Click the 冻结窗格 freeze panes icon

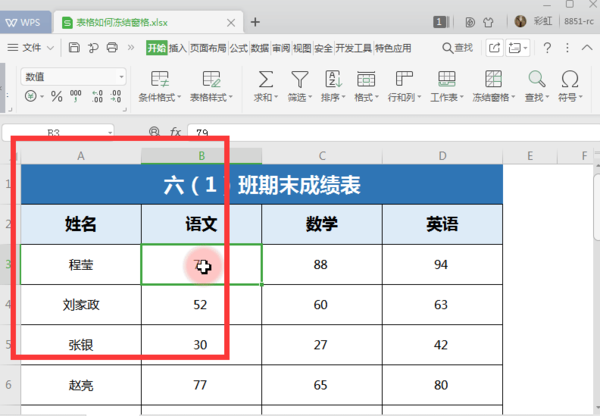(493, 80)
